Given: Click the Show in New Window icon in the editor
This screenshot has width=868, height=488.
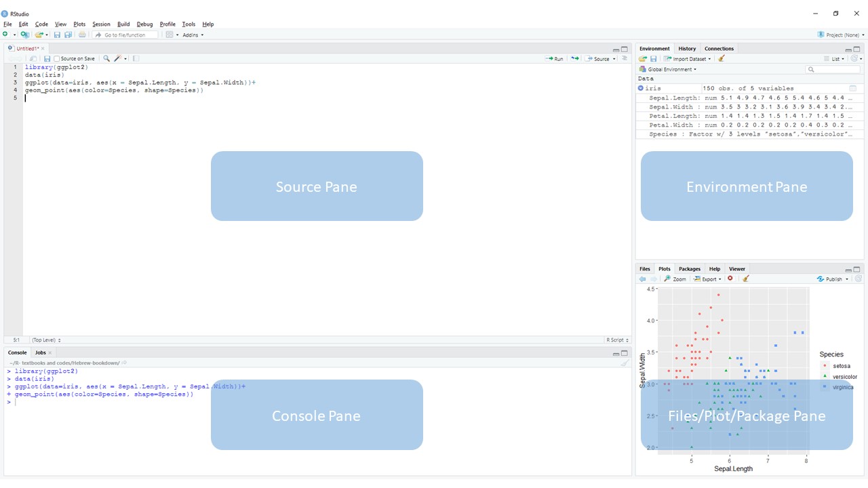Looking at the screenshot, I should coord(33,59).
